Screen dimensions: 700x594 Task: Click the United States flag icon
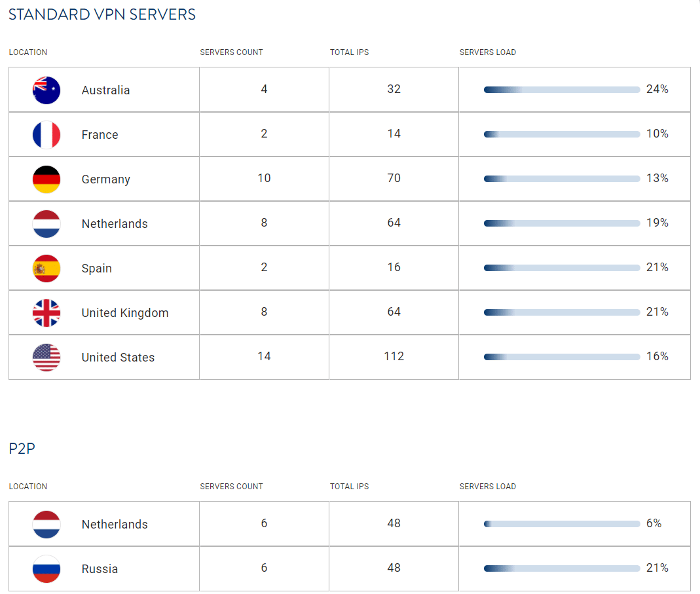[x=46, y=357]
